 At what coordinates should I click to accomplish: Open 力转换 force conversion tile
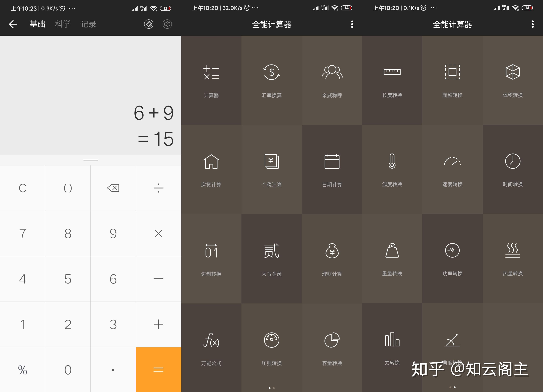[x=392, y=347]
